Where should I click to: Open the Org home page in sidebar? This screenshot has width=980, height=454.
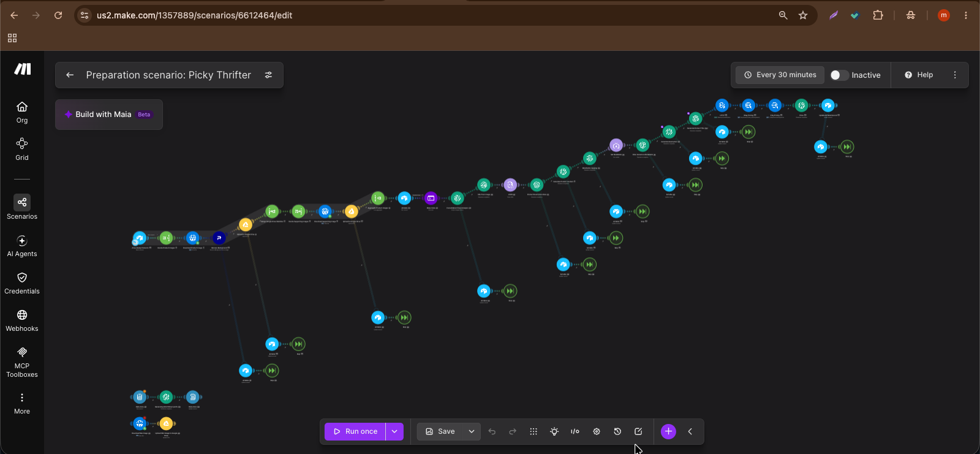[x=22, y=112]
